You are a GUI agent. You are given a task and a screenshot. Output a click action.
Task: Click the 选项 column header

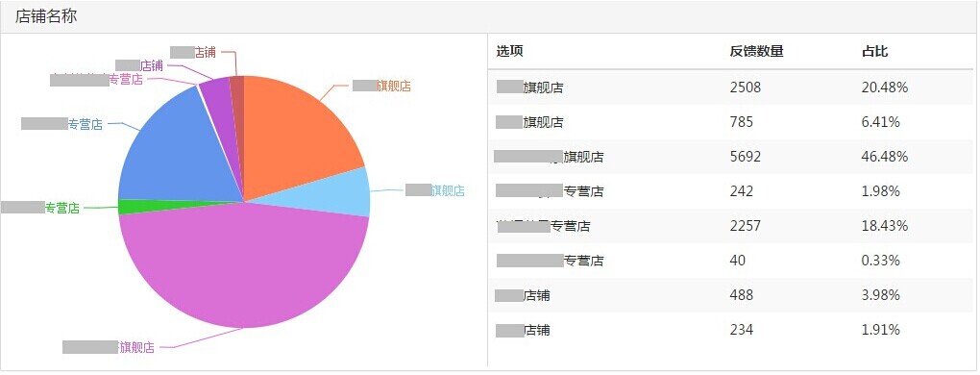pyautogui.click(x=509, y=51)
